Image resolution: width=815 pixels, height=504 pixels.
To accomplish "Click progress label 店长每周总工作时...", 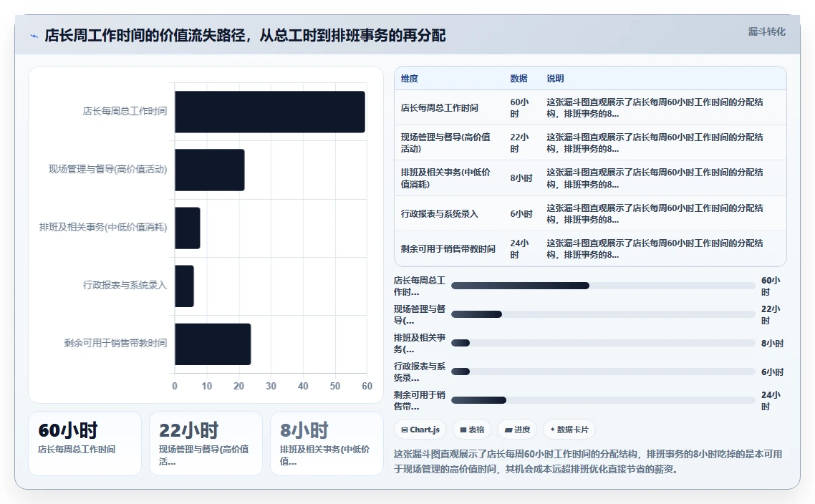I will coord(420,286).
